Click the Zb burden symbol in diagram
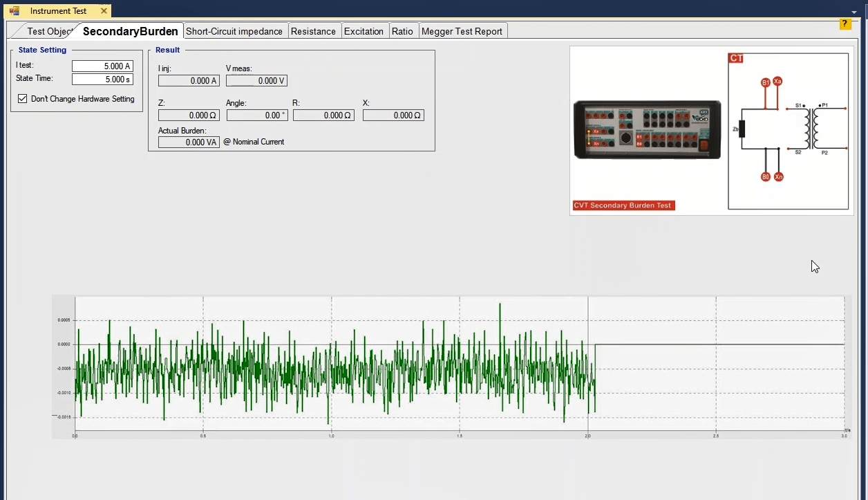The width and height of the screenshot is (868, 500). click(742, 129)
